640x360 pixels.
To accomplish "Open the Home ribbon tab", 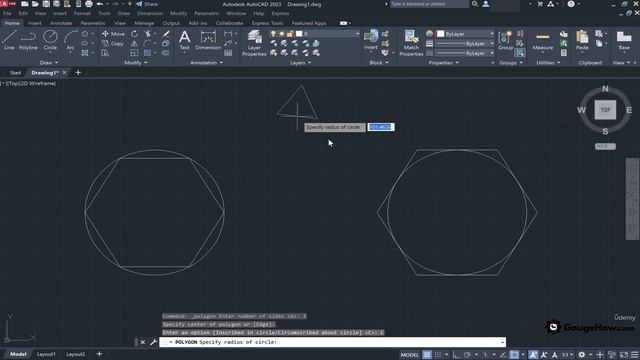I will pos(12,23).
